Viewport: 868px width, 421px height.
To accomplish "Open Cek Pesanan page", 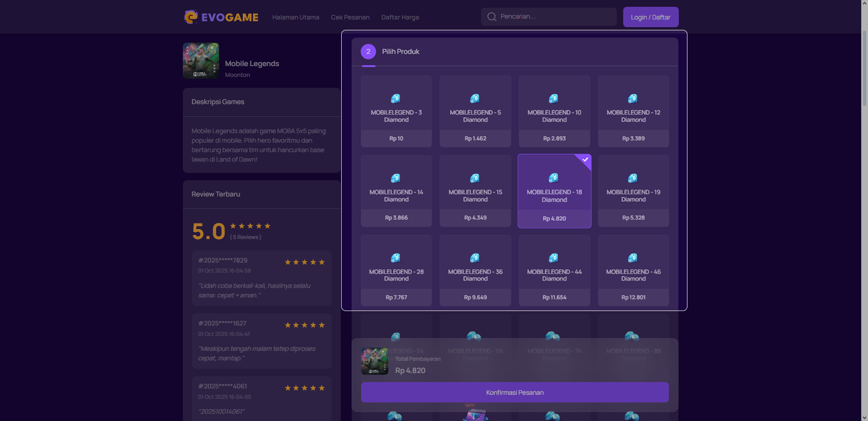I will [350, 17].
